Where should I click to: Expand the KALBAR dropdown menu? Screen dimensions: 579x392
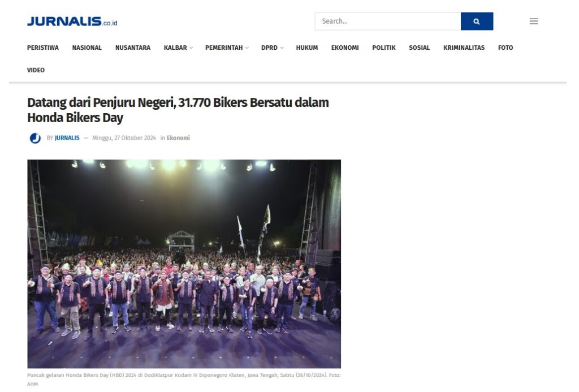point(178,48)
